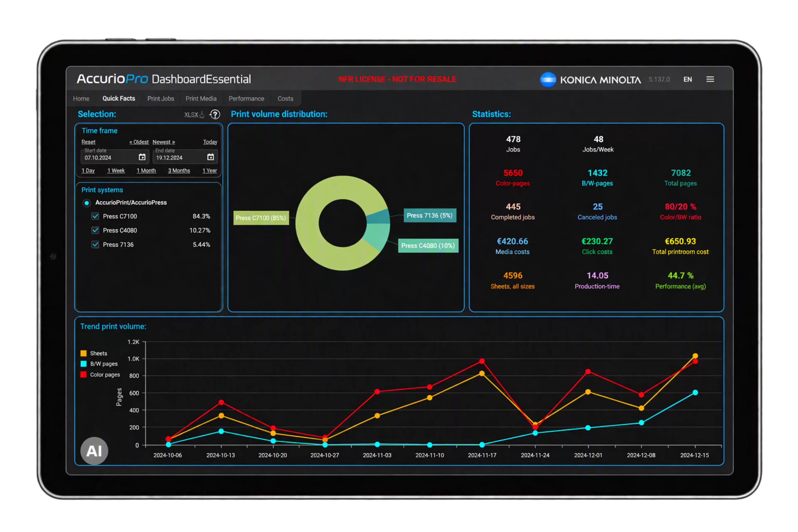Set time frame to 1 Month

tap(146, 170)
